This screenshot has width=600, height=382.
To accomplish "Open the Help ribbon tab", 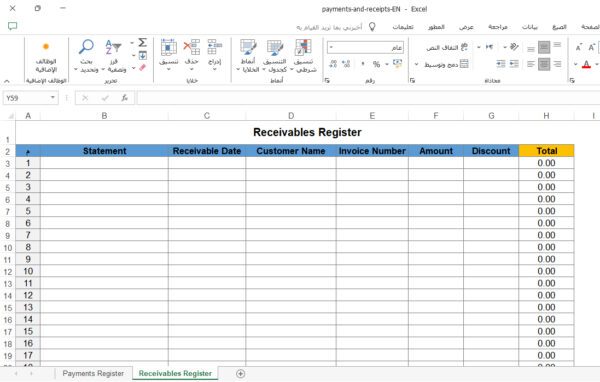I will [x=403, y=27].
